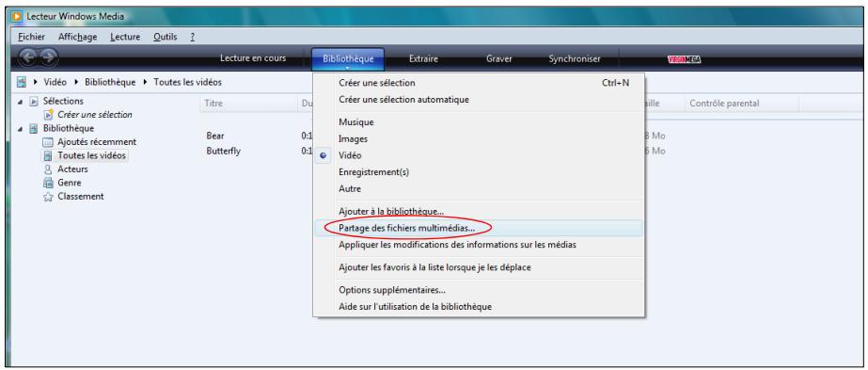This screenshot has width=868, height=370.
Task: Select the Butterfly video row
Action: (224, 152)
